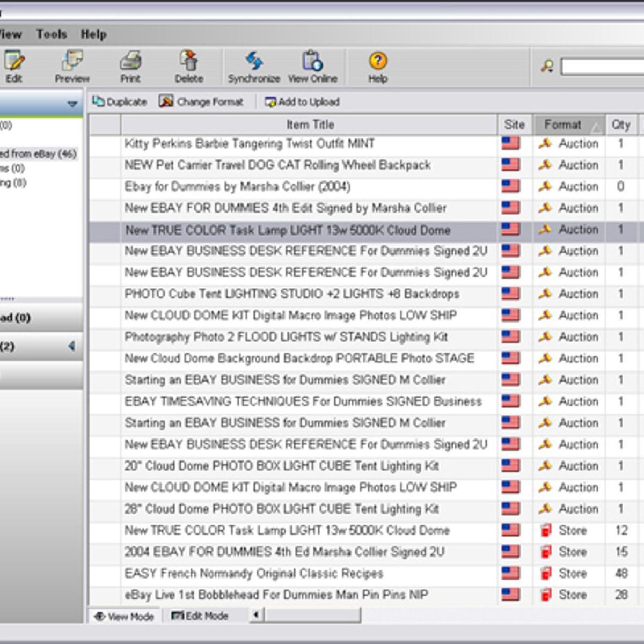The width and height of the screenshot is (644, 644).
Task: Click quantity value 12
Action: coord(621,530)
